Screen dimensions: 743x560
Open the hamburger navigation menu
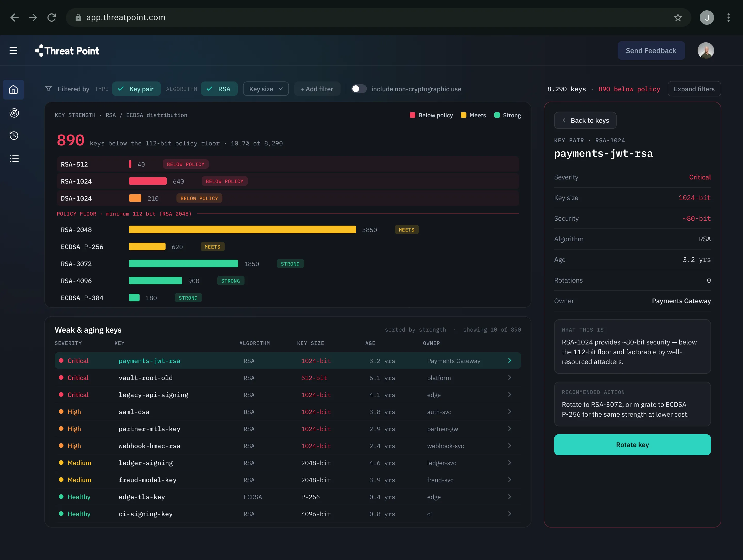pyautogui.click(x=13, y=51)
